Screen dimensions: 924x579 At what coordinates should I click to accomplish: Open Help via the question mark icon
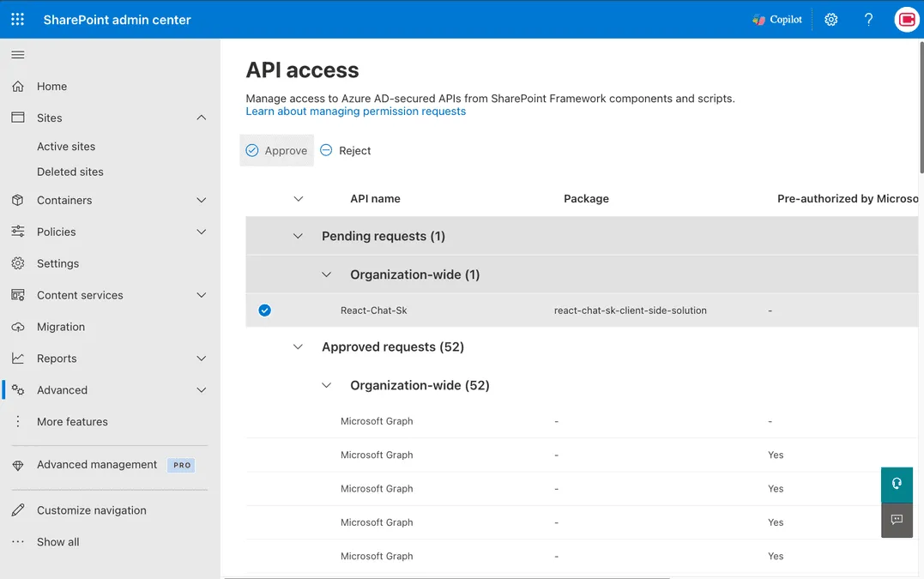tap(868, 18)
